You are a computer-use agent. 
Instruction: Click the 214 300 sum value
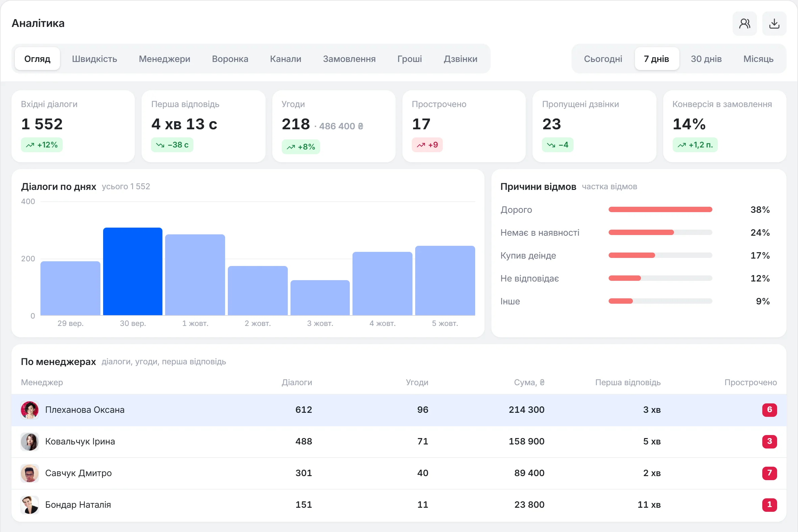coord(526,410)
